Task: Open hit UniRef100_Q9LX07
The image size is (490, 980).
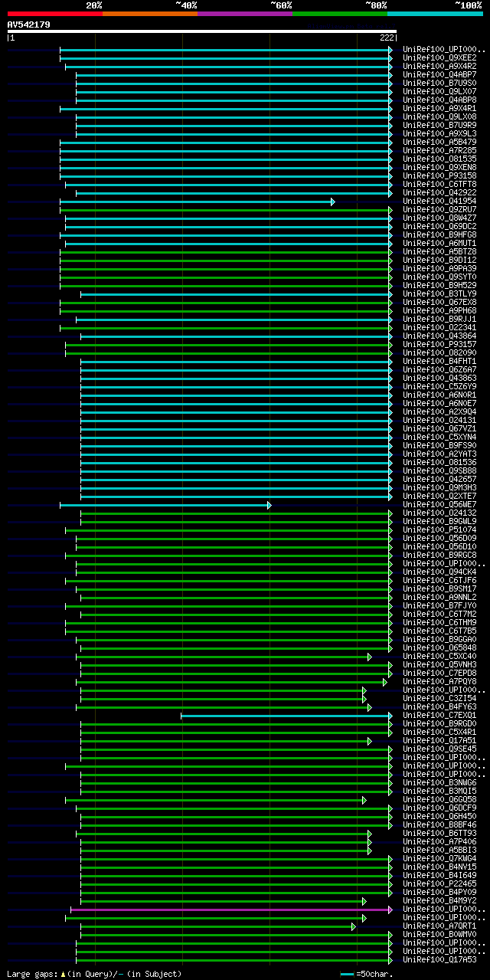Action: coord(439,92)
